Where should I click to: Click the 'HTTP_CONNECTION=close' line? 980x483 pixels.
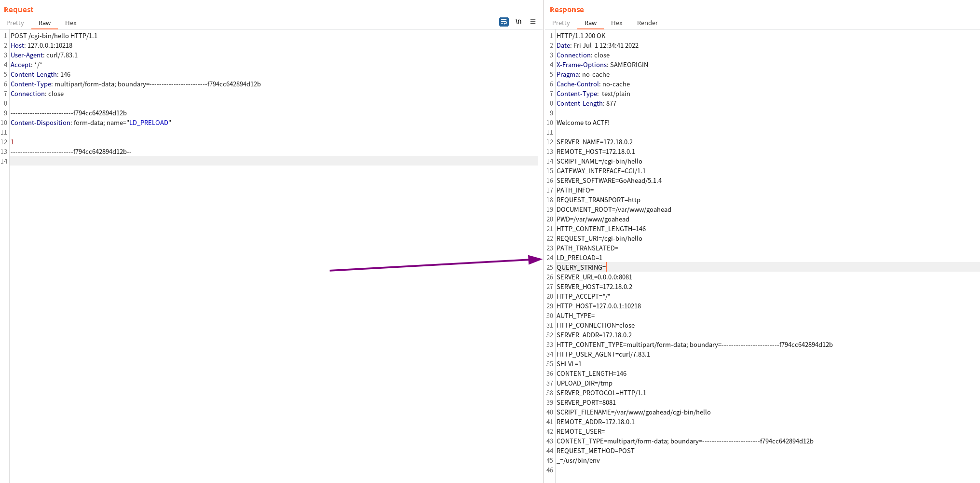[x=596, y=325]
